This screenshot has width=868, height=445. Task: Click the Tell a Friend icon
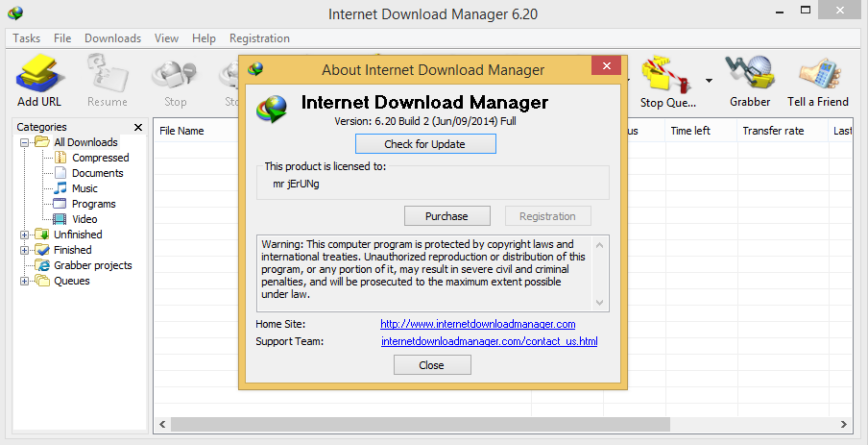pyautogui.click(x=818, y=73)
